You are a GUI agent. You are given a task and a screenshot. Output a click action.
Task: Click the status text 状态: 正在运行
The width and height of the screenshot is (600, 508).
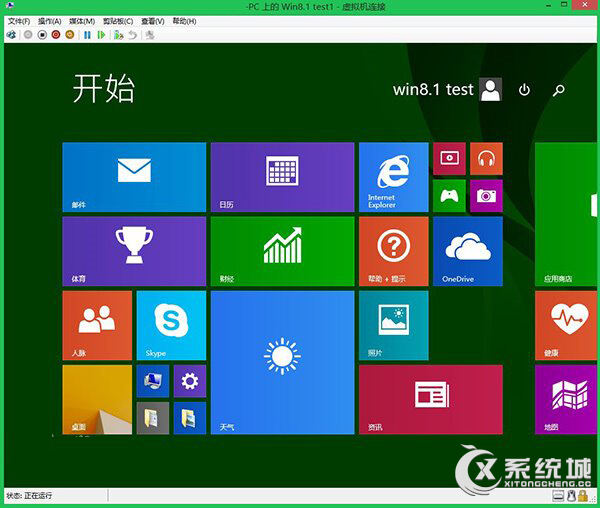click(29, 496)
